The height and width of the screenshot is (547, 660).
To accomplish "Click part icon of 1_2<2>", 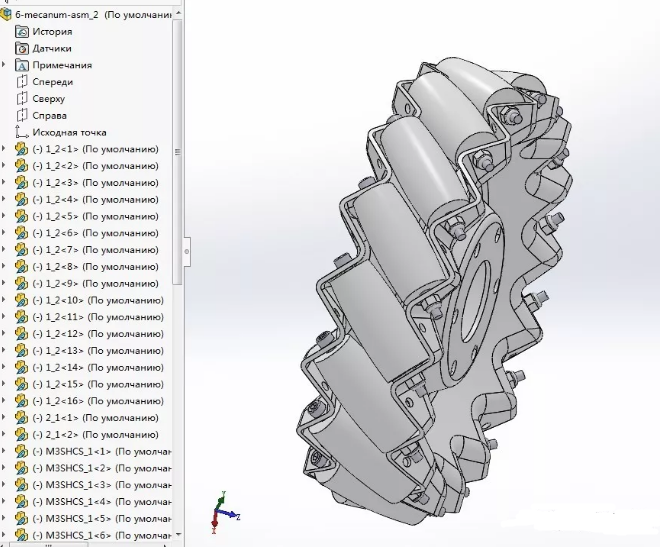I will pos(21,166).
